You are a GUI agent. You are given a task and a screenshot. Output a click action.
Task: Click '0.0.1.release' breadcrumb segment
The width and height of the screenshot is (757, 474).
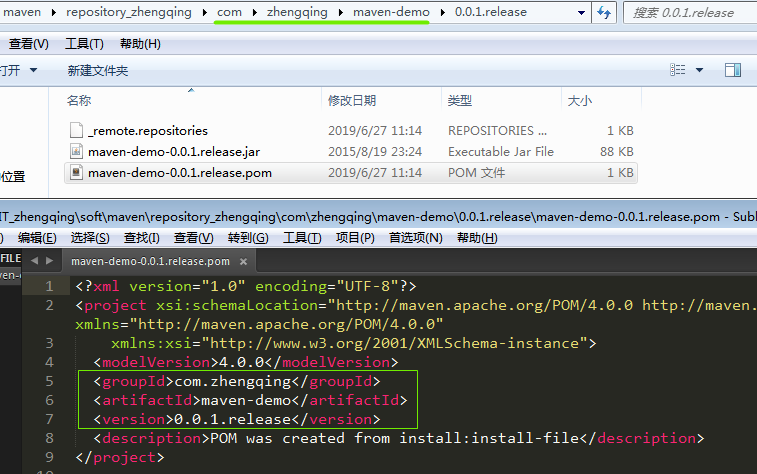coord(491,12)
